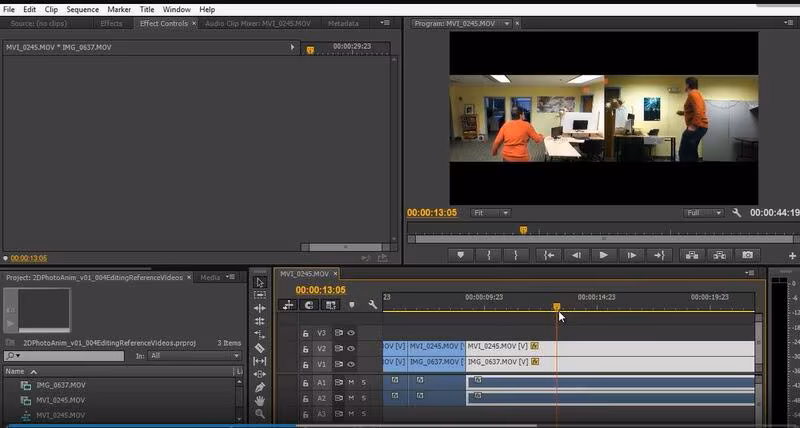Select the Hand tool
The width and height of the screenshot is (800, 428).
(x=260, y=401)
